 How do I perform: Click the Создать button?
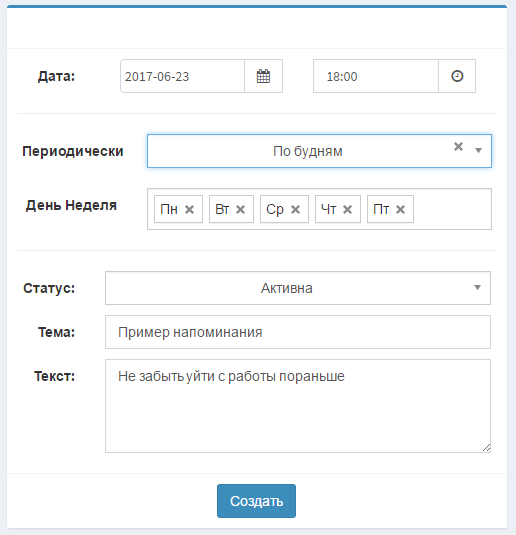[256, 501]
